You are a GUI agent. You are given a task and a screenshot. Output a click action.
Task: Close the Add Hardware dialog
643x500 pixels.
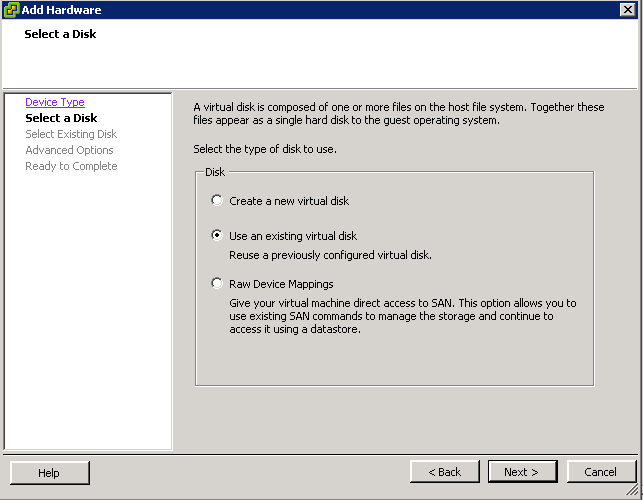point(627,9)
